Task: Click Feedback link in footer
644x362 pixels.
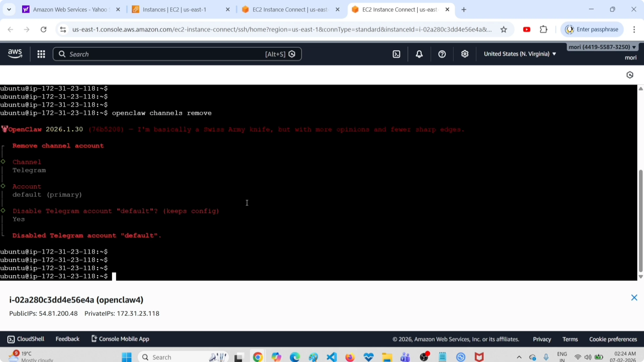Action: pyautogui.click(x=67, y=339)
